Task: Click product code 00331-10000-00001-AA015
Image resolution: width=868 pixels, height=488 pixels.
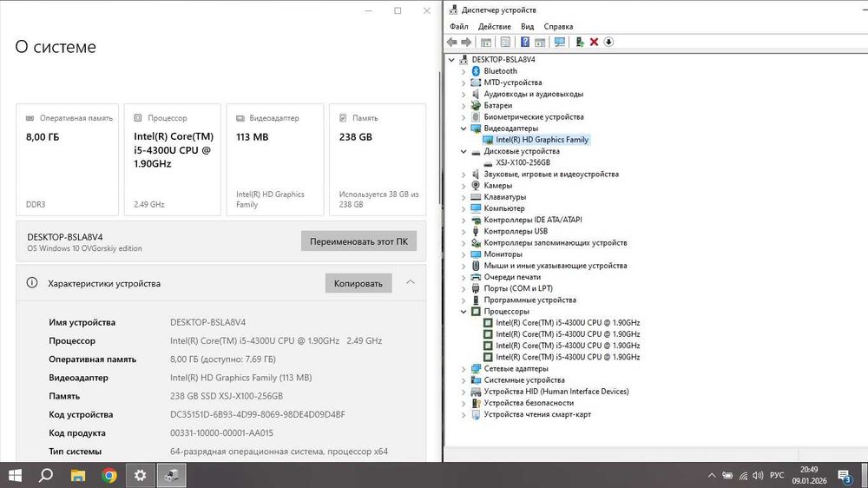Action: pyautogui.click(x=221, y=433)
